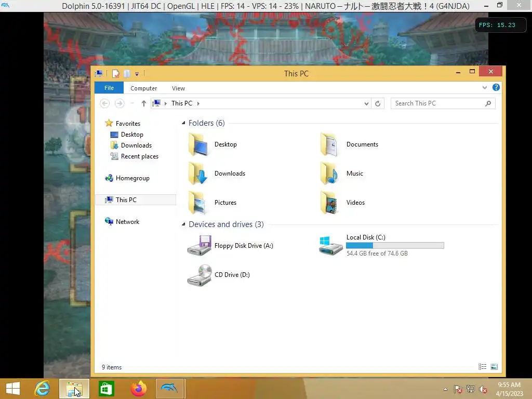Click New folder icon in quick access toolbar
Screen dimensions: 532x399
tap(127, 74)
